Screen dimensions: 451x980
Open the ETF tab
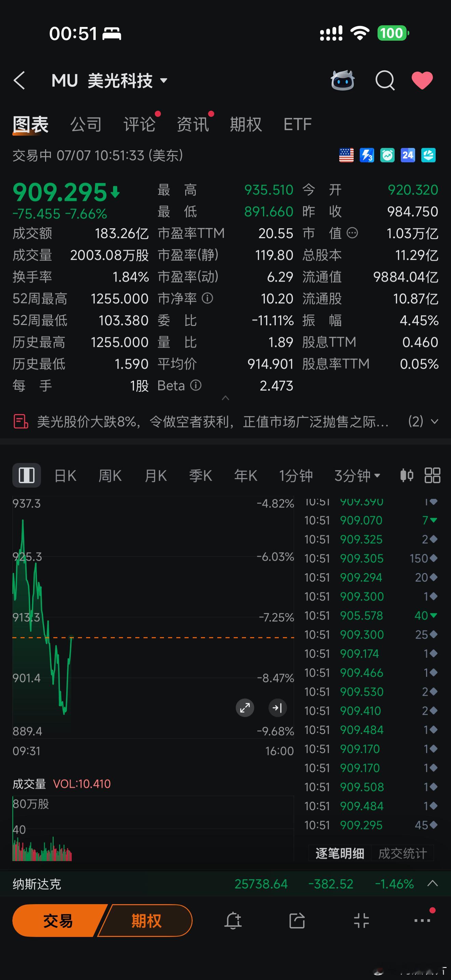pyautogui.click(x=297, y=124)
